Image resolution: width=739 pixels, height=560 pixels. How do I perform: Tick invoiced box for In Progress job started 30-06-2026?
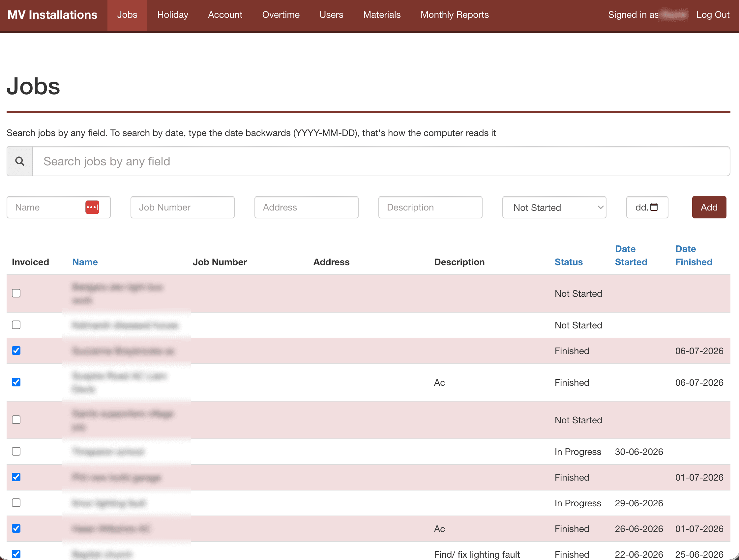[16, 452]
